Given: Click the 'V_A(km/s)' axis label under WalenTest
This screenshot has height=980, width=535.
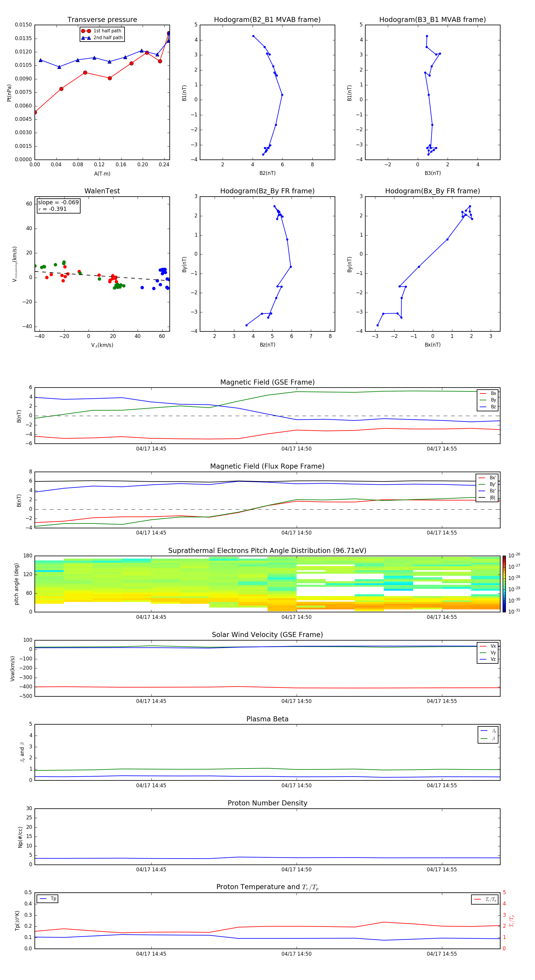Looking at the screenshot, I should (102, 345).
